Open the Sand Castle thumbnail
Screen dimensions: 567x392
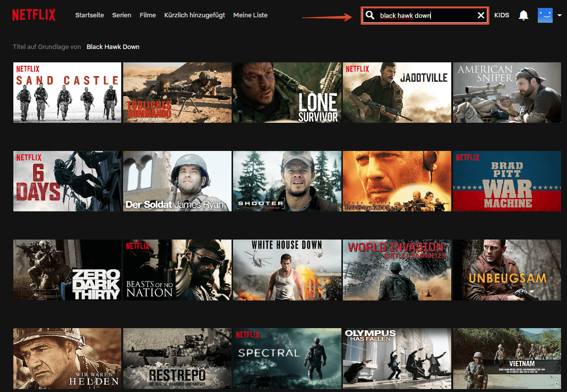(67, 93)
